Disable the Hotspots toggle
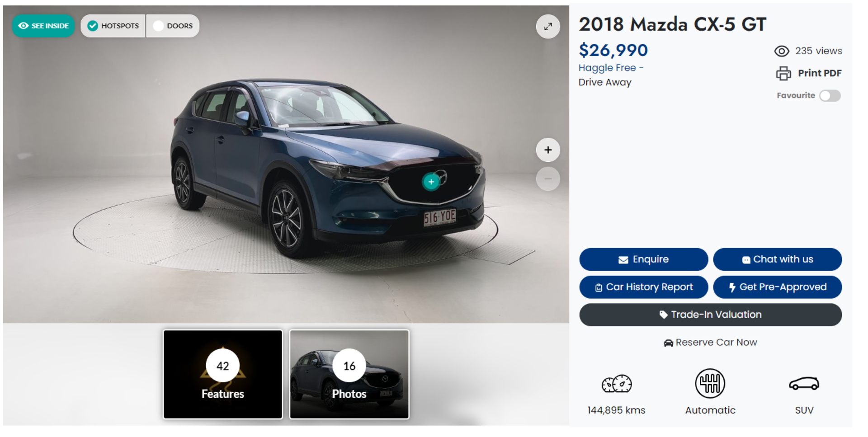The image size is (868, 437). [113, 26]
